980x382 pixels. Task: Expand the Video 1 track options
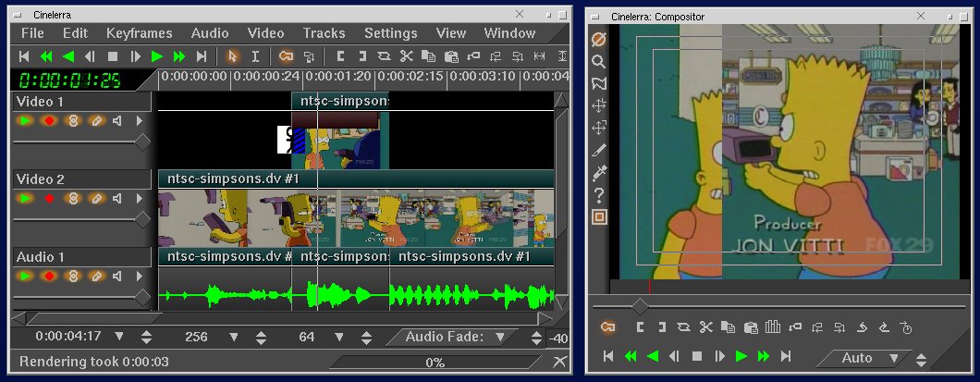(140, 120)
